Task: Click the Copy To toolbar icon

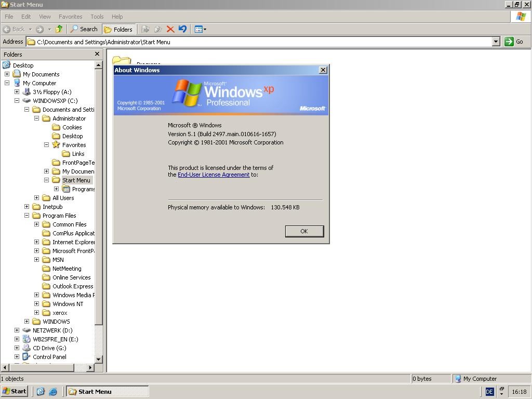Action: [158, 29]
